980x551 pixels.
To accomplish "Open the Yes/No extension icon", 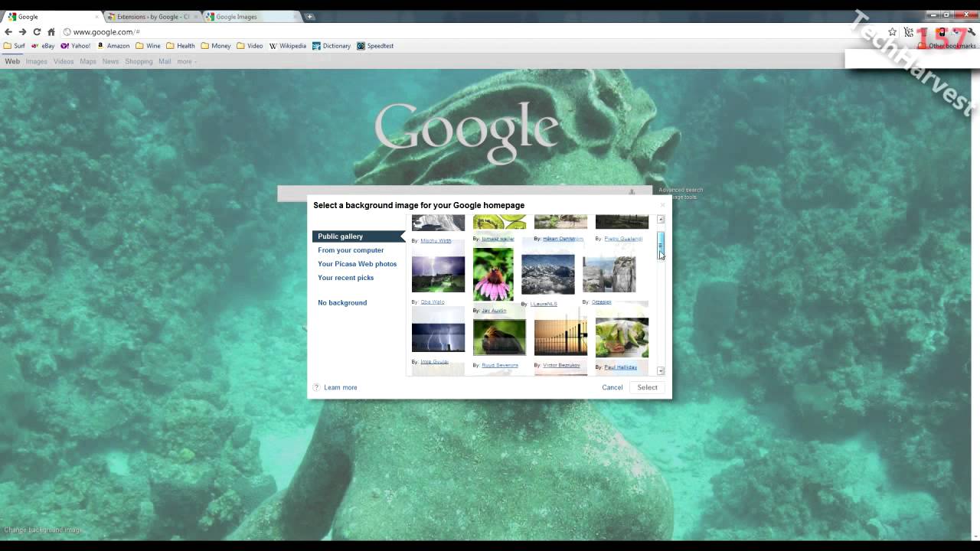I will click(x=909, y=32).
